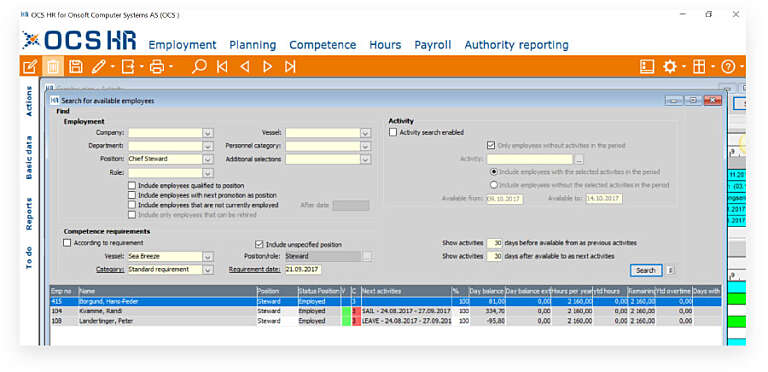Expand the Role dropdown
Viewport: 768px width, 372px height.
[x=208, y=173]
